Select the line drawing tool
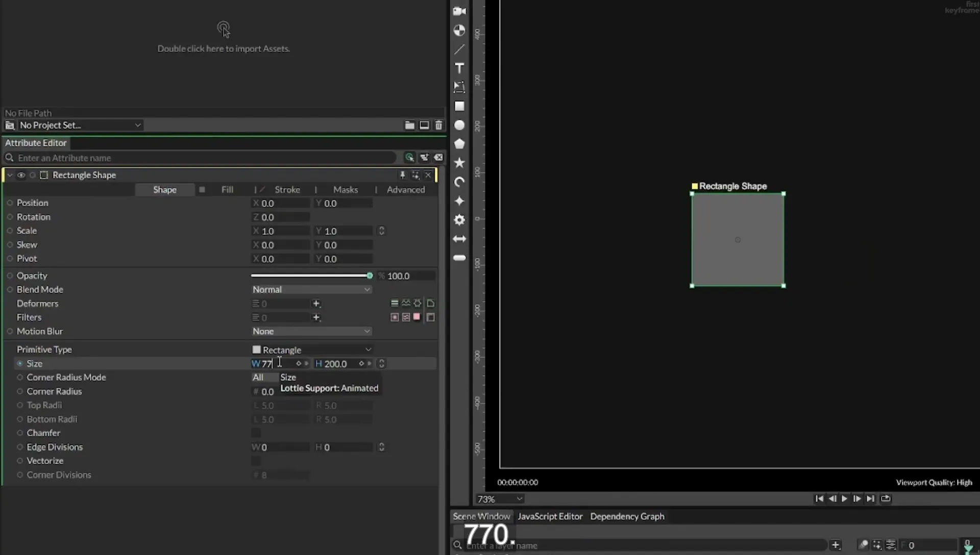The width and height of the screenshot is (980, 555). point(459,49)
